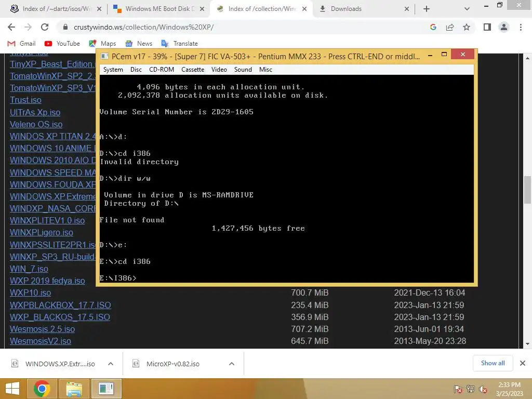Switch to the Windows ME Boot Disk tab
The width and height of the screenshot is (532, 399).
[x=158, y=9]
